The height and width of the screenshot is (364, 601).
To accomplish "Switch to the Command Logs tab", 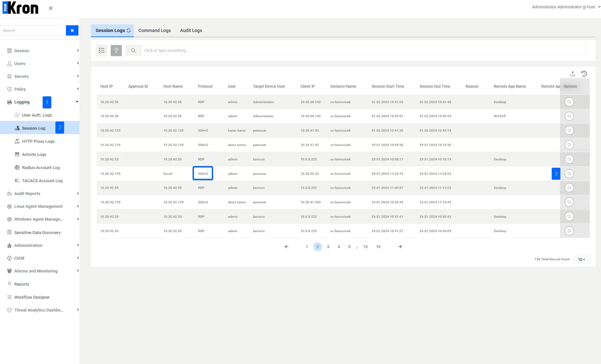I will coord(154,30).
